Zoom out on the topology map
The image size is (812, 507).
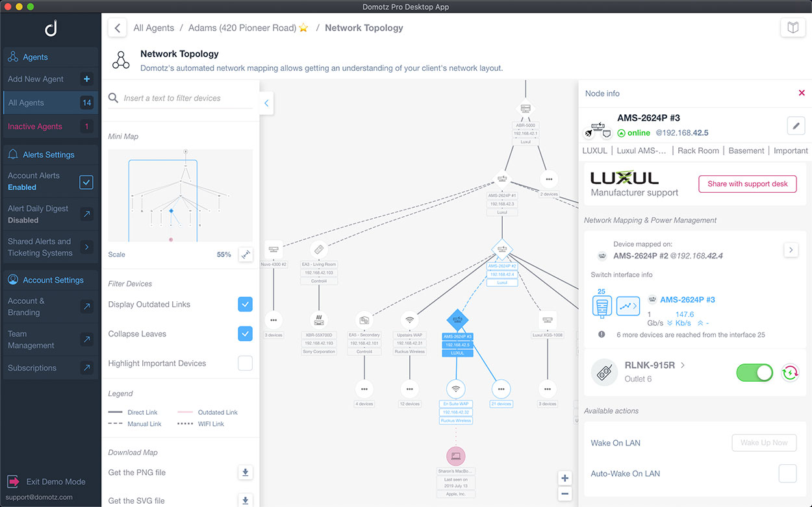pos(565,493)
